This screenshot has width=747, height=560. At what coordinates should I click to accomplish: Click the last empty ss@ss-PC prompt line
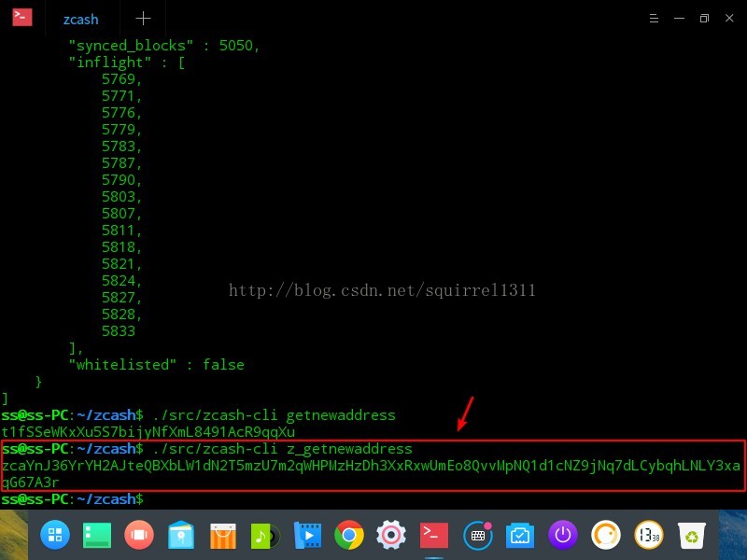(x=73, y=499)
